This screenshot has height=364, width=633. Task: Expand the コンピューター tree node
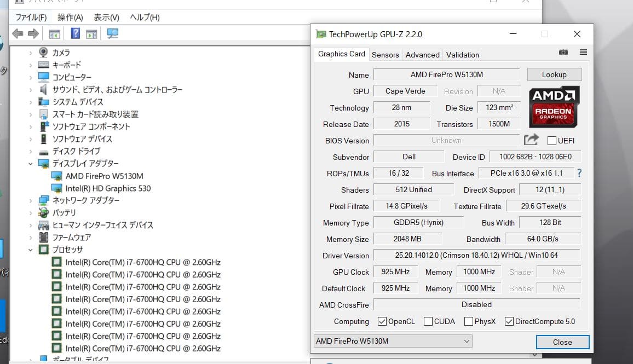pos(30,78)
